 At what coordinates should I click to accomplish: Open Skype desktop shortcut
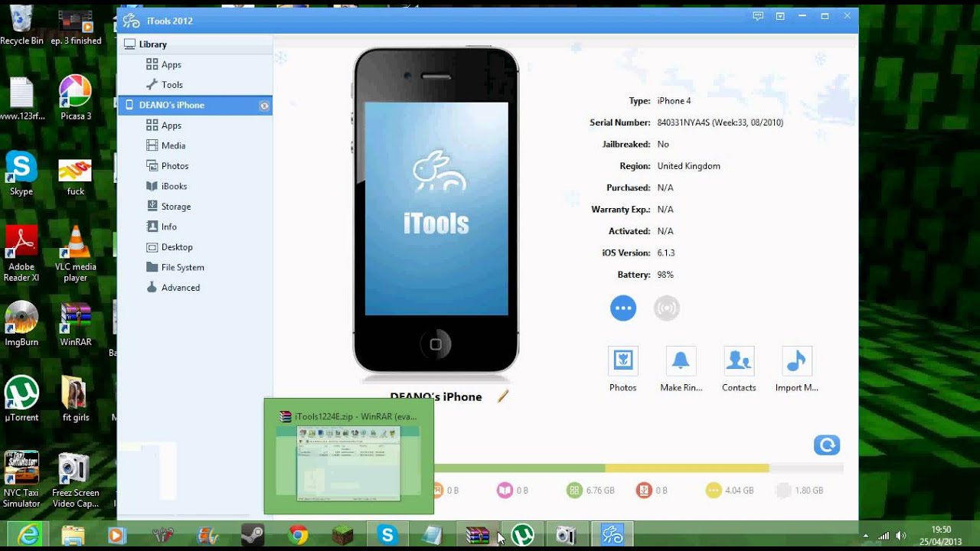[21, 173]
